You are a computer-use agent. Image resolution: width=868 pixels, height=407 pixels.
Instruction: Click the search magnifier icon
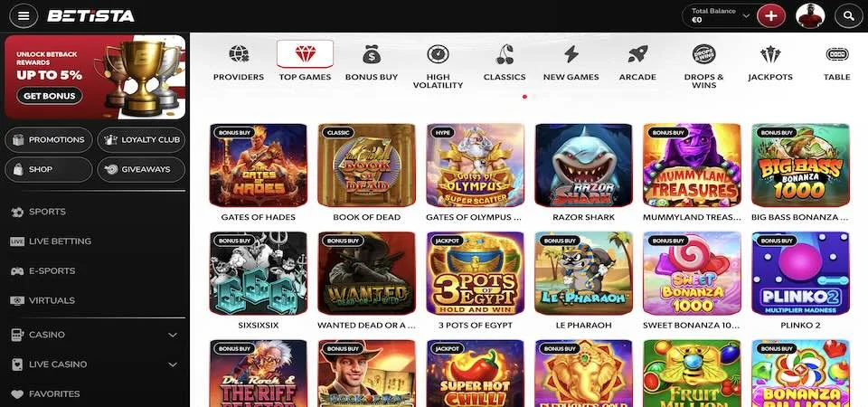click(x=849, y=16)
